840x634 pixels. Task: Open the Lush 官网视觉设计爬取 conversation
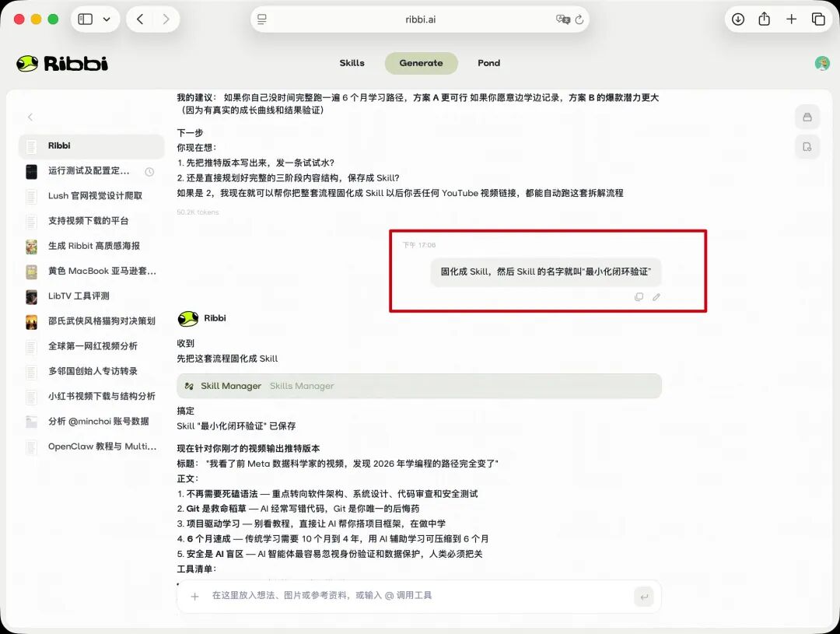91,194
